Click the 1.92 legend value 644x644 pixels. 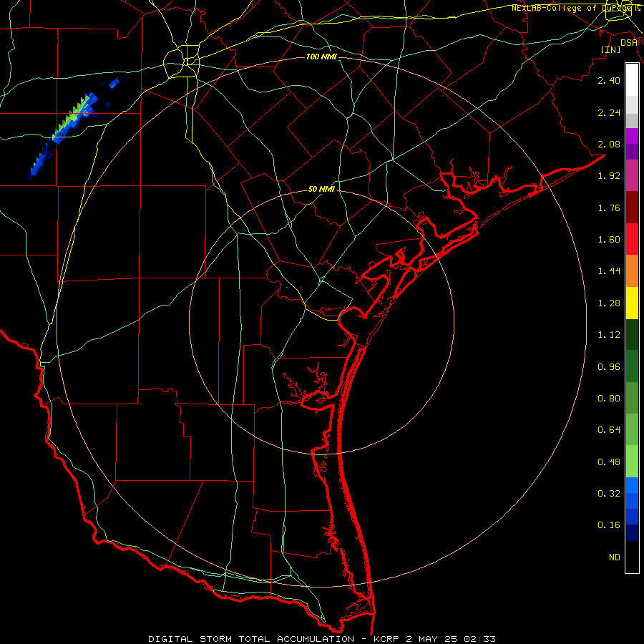pos(609,176)
